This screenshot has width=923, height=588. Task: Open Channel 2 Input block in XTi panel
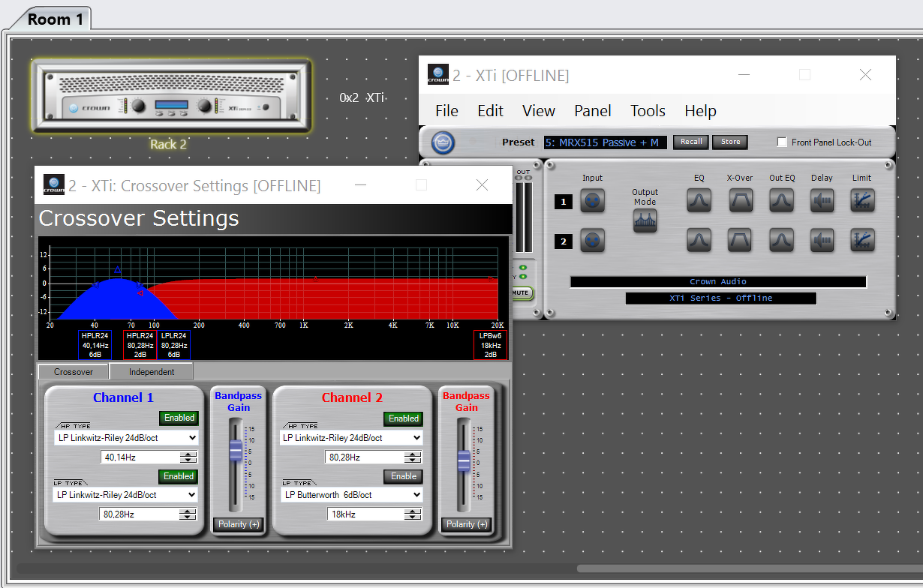(x=593, y=241)
